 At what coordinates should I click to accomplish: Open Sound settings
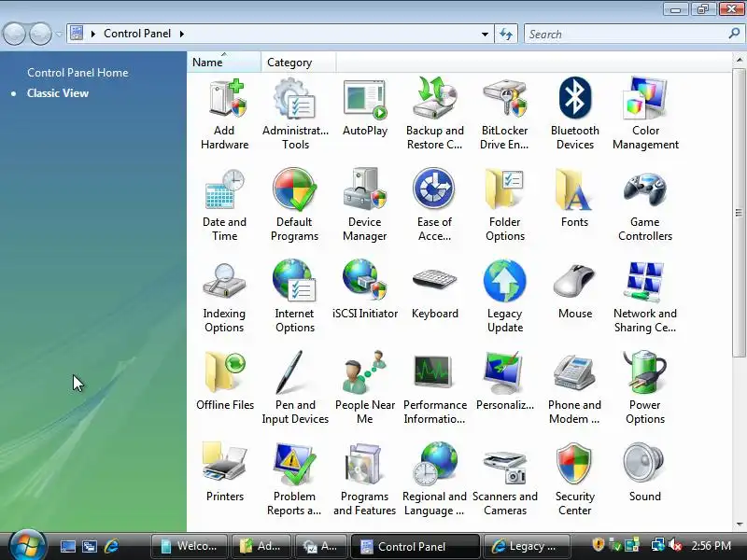[x=645, y=473]
